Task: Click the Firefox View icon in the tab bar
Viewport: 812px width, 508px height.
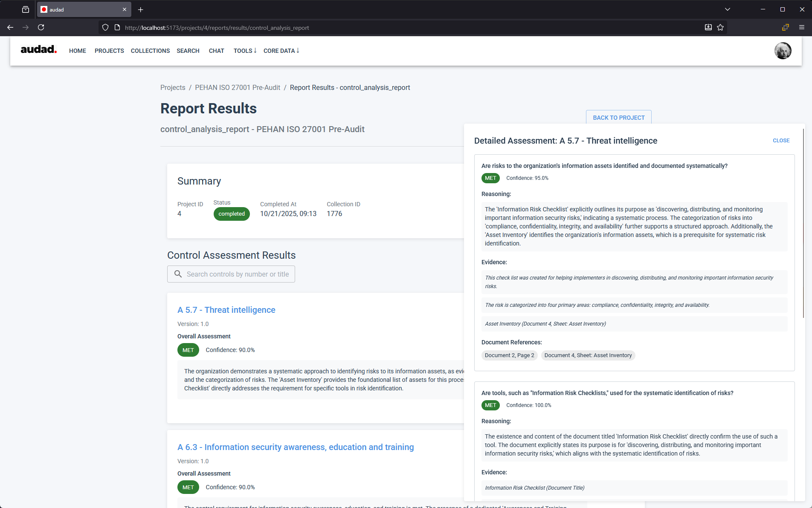Action: pyautogui.click(x=25, y=9)
